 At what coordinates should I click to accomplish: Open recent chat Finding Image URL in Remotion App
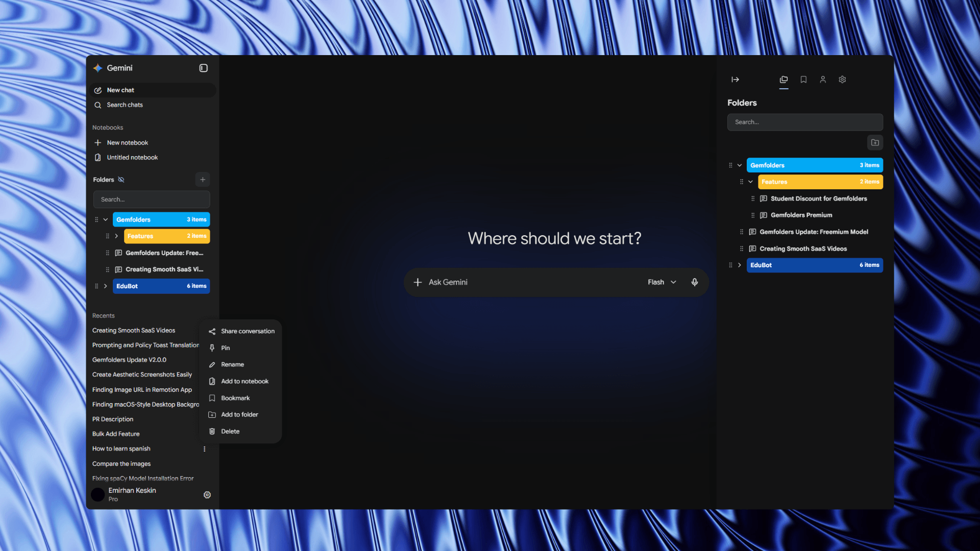click(x=142, y=389)
